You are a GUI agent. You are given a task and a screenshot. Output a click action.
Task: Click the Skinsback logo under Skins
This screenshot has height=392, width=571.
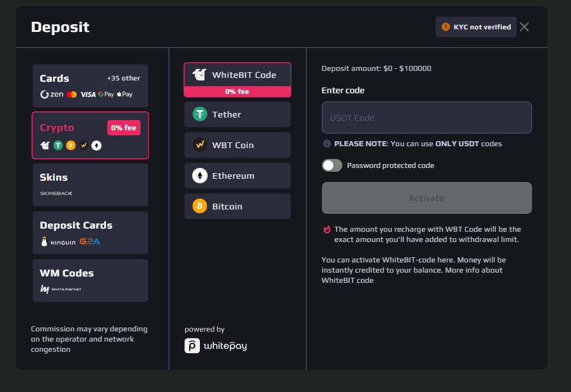coord(56,193)
